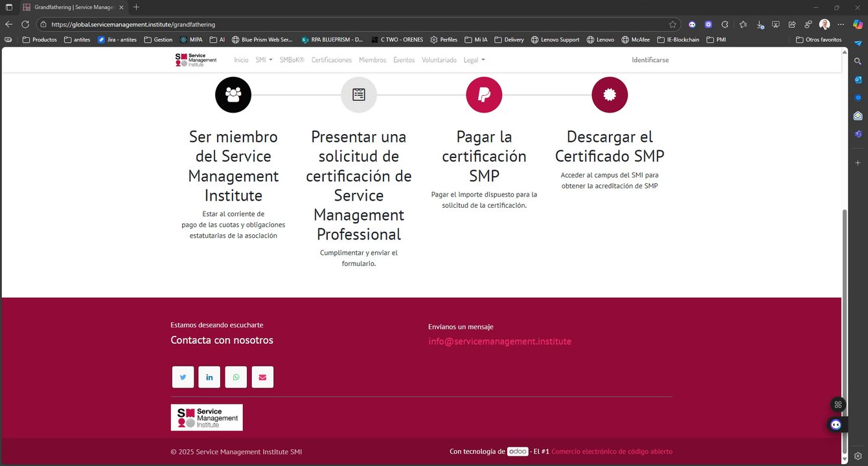Screen dimensions: 868x466
Task: Open the Eventos navigation item
Action: 404,60
